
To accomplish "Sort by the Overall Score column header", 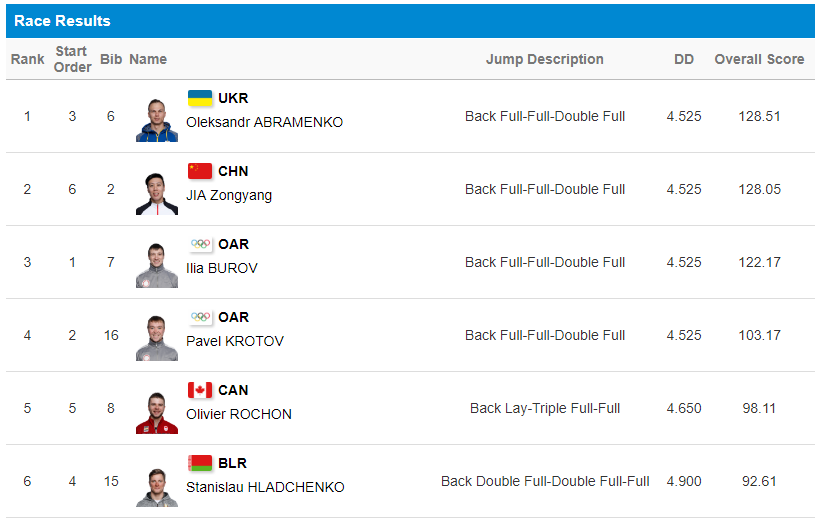I will (x=759, y=59).
